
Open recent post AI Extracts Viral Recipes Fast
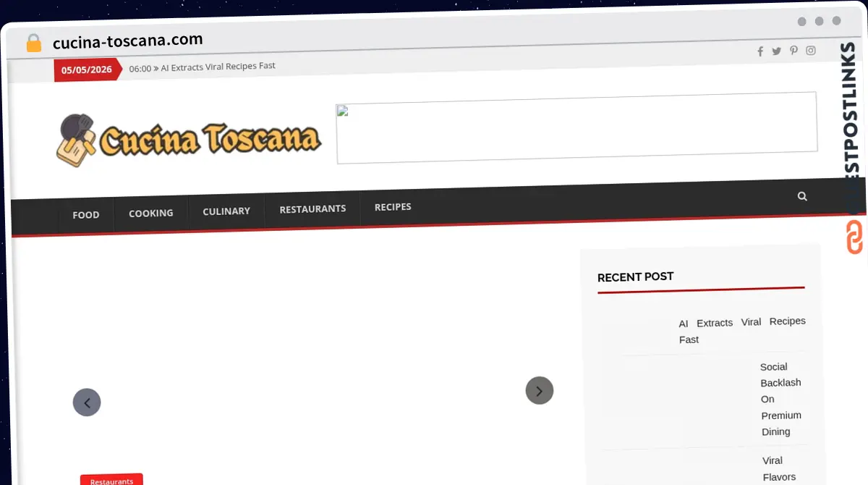(x=742, y=330)
